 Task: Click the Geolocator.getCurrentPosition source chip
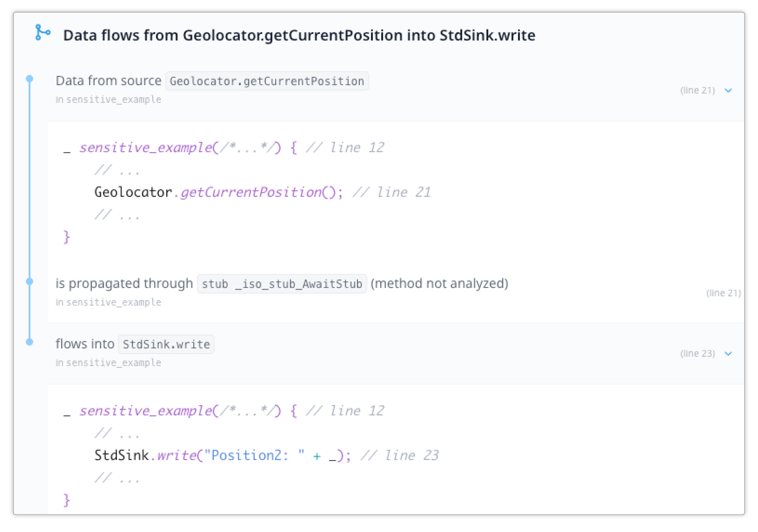[267, 81]
